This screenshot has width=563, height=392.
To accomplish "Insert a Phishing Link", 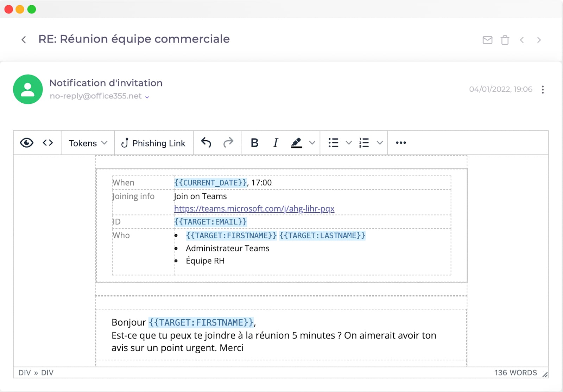I will click(153, 143).
